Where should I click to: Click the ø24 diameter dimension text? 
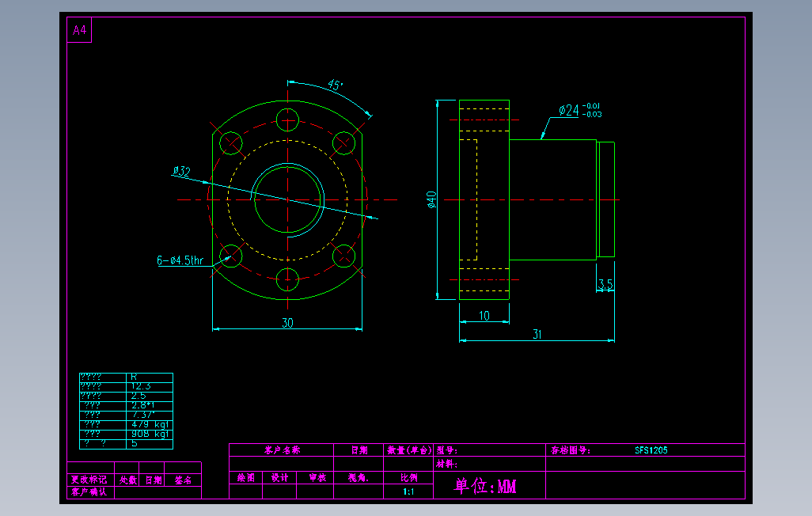(568, 110)
